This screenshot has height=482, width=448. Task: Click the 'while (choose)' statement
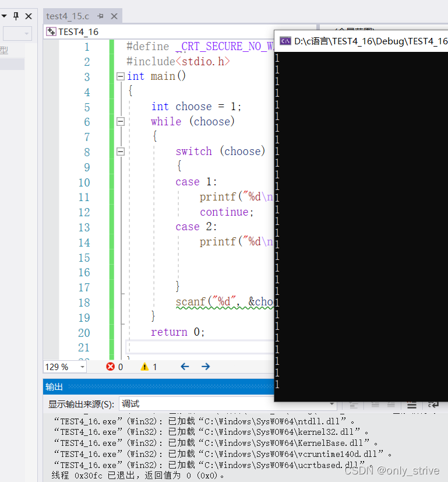(193, 121)
